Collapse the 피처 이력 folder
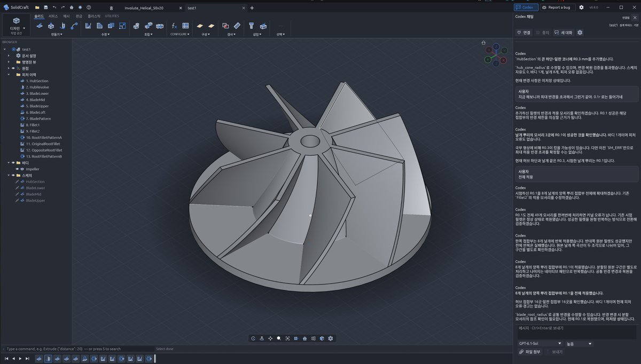The height and width of the screenshot is (364, 641). tap(9, 75)
